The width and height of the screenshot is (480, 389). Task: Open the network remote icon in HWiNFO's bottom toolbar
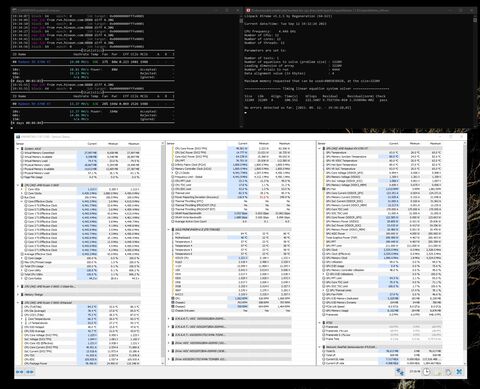400,372
